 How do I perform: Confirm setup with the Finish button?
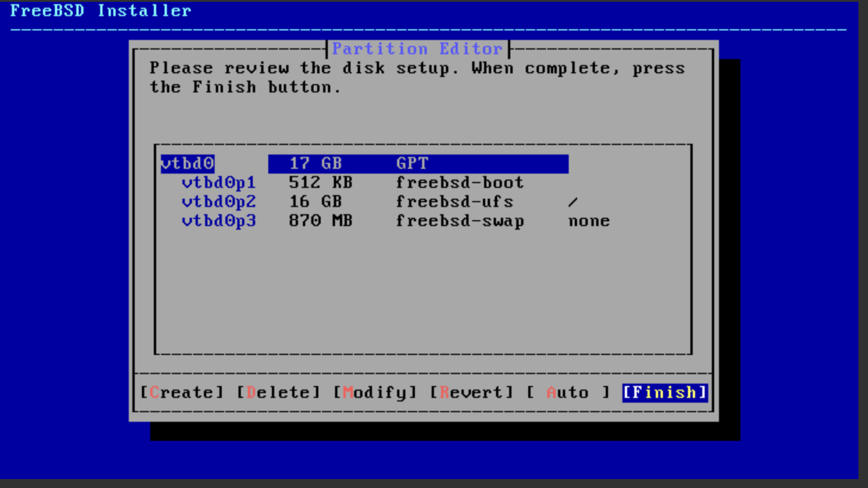click(665, 393)
